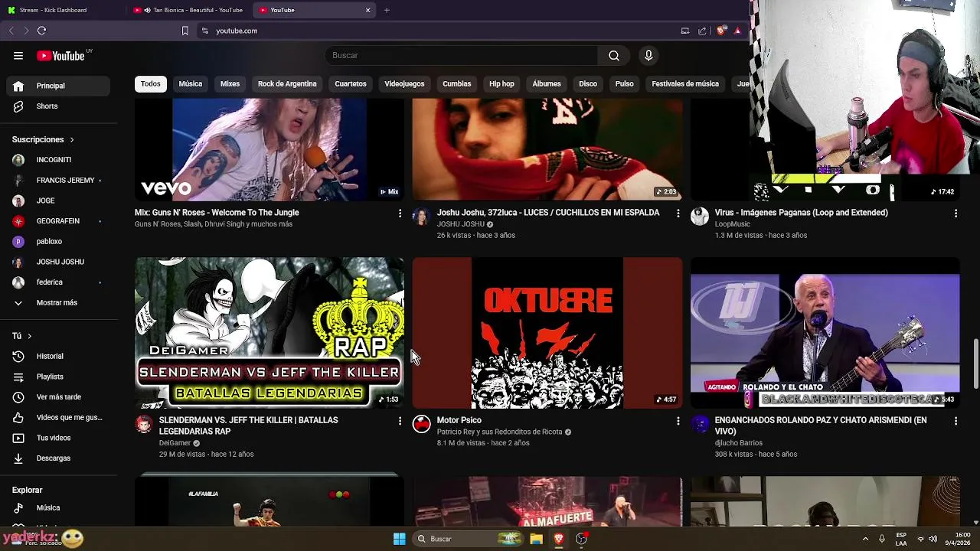Viewport: 980px width, 551px height.
Task: Select the Música filter chip
Action: tap(191, 83)
